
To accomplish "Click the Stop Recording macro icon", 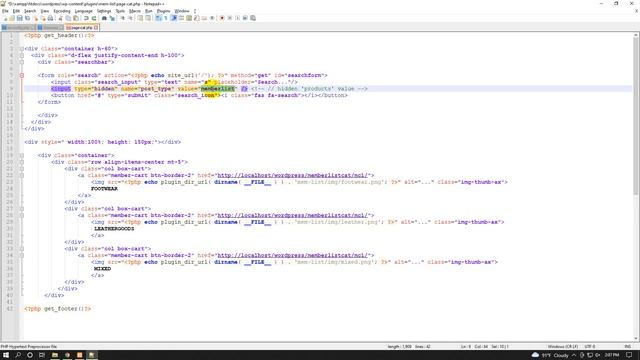I will tap(230, 18).
